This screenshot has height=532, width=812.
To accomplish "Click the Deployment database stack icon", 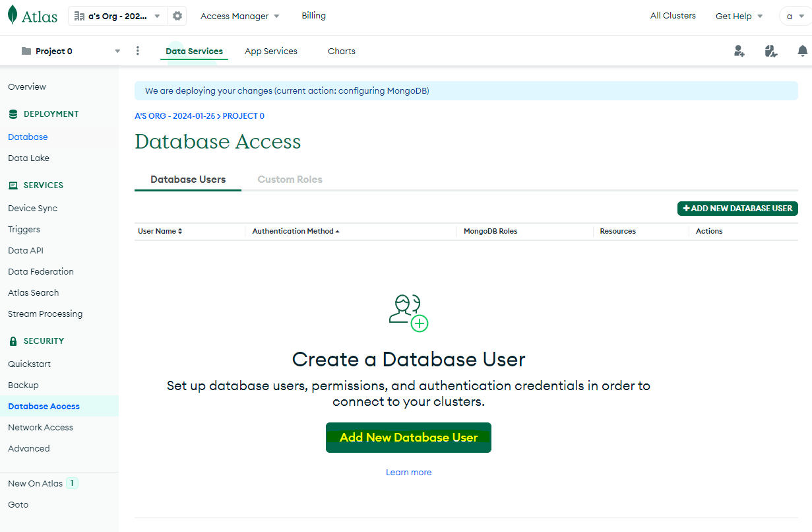I will coord(13,114).
